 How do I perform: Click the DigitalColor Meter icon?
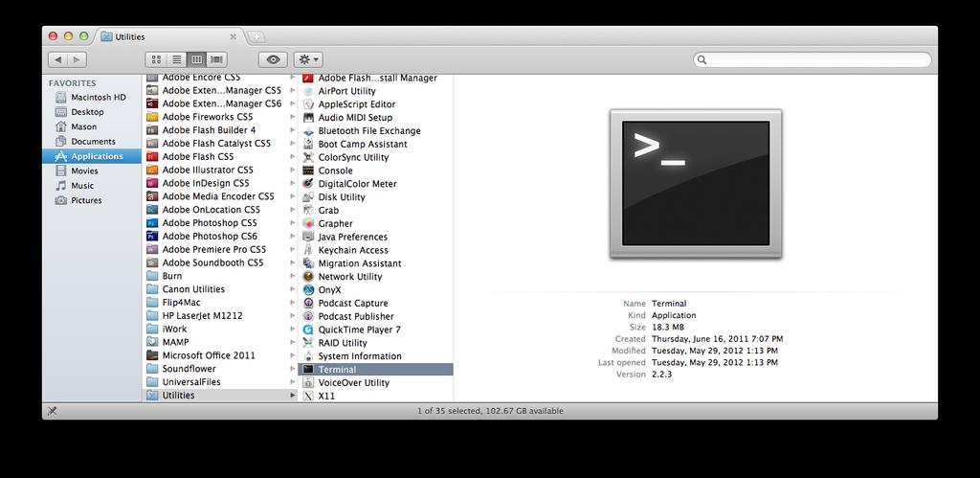coord(308,183)
